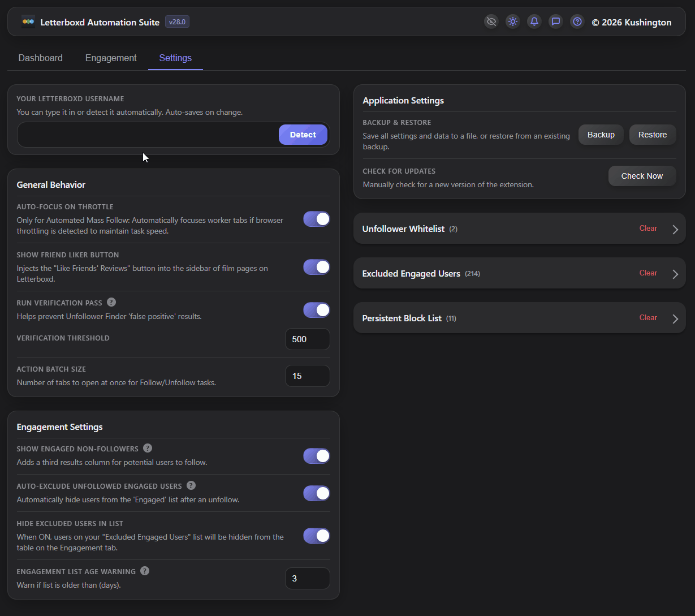Click the "CHECK FOR UPDATES" label
695x616 pixels.
399,171
